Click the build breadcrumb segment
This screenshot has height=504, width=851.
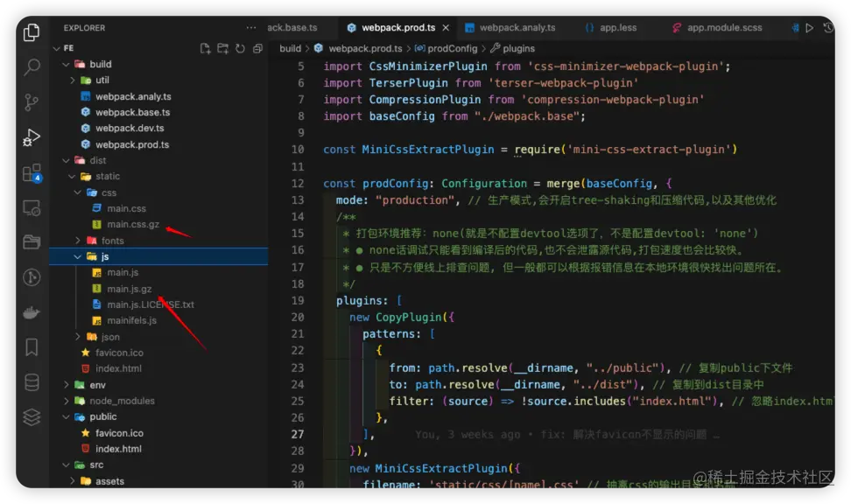(290, 49)
